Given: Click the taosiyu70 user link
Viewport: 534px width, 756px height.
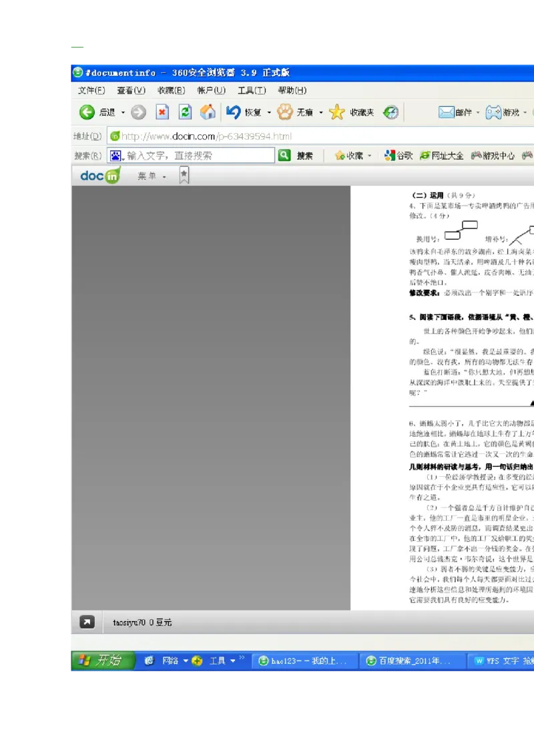Looking at the screenshot, I should click(129, 621).
